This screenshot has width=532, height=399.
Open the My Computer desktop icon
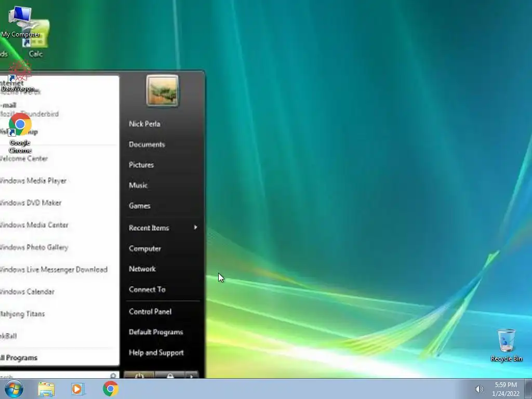(20, 21)
